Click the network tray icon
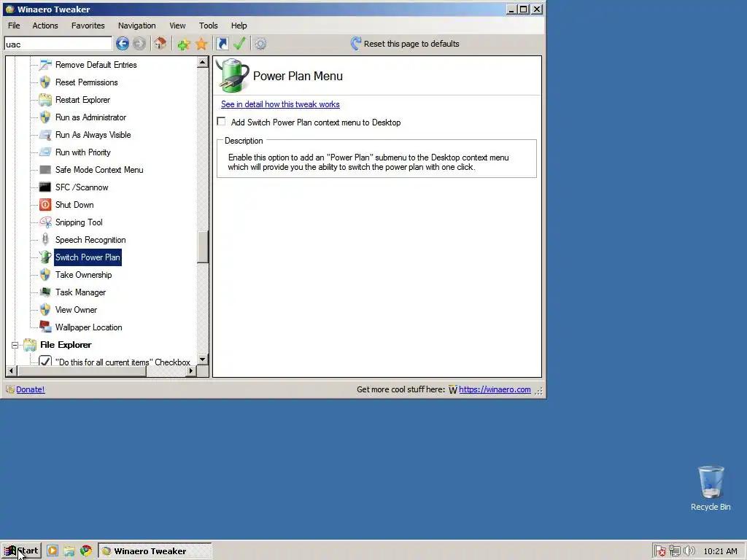 675,551
